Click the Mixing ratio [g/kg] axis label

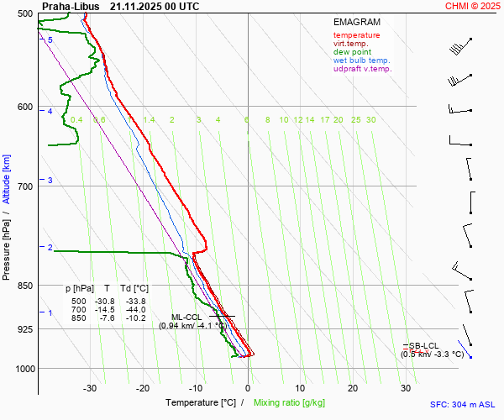(290, 404)
